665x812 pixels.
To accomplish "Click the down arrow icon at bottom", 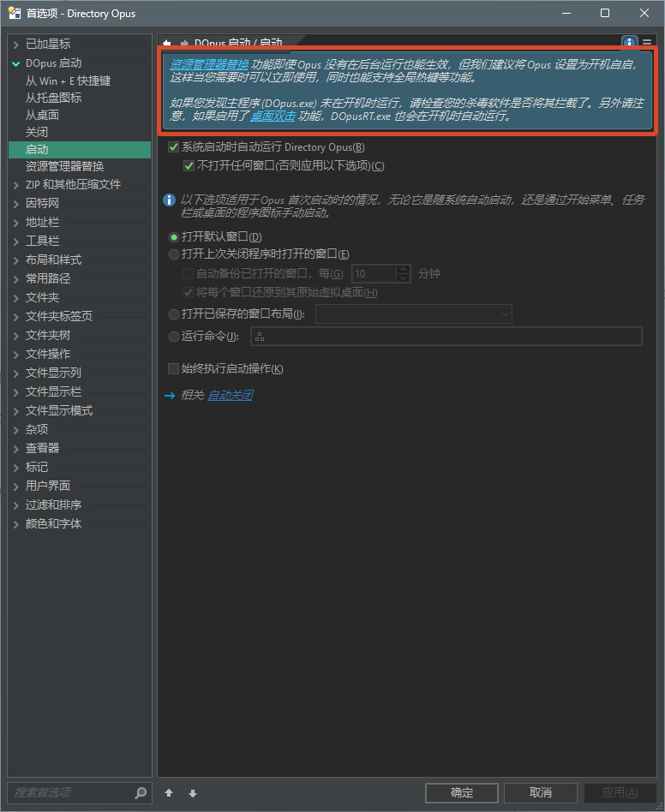I will (193, 793).
